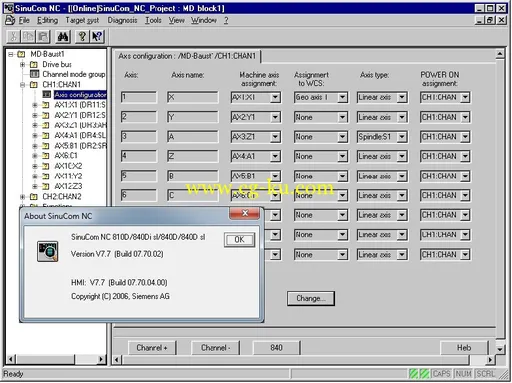Screen dimensions: 512x383
Task: Click the Drive bus node icon
Action: [x=34, y=64]
